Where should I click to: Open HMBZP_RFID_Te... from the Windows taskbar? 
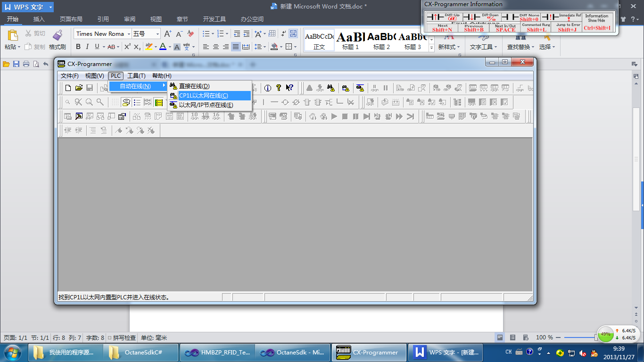click(x=217, y=353)
